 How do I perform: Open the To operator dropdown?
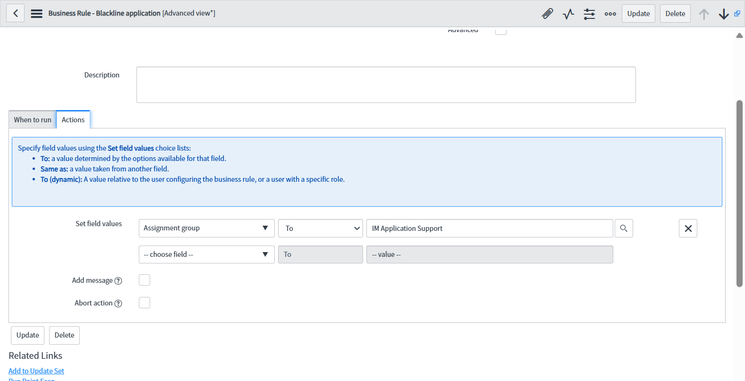[321, 228]
